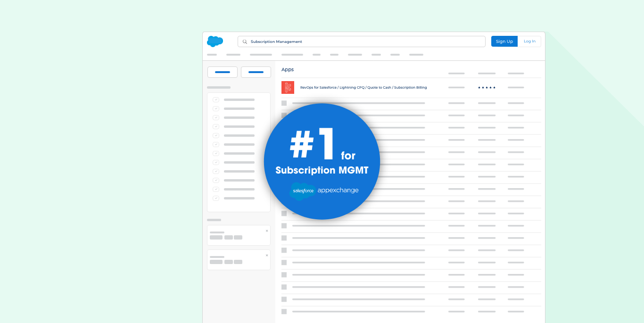The image size is (644, 323).
Task: Open the RevOps for Salesforce listing title
Action: 363,88
